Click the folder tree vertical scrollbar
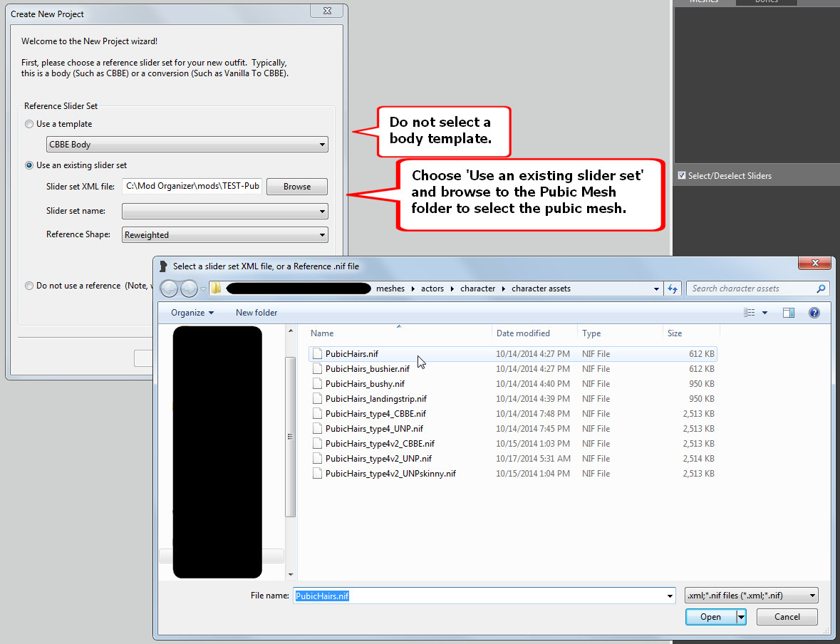The height and width of the screenshot is (644, 840). coord(290,437)
